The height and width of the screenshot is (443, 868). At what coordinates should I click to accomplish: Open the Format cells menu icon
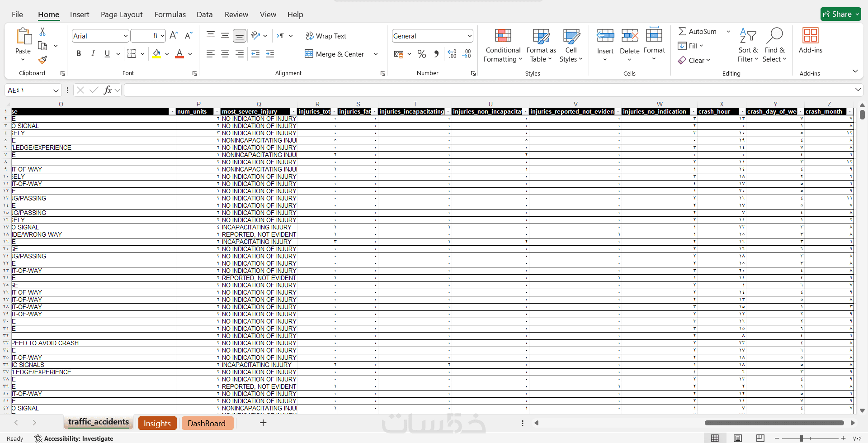(654, 34)
